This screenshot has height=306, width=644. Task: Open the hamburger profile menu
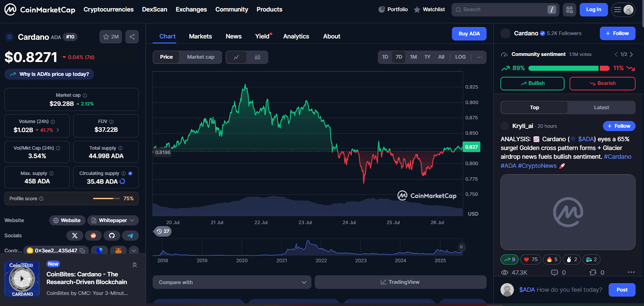coord(623,10)
